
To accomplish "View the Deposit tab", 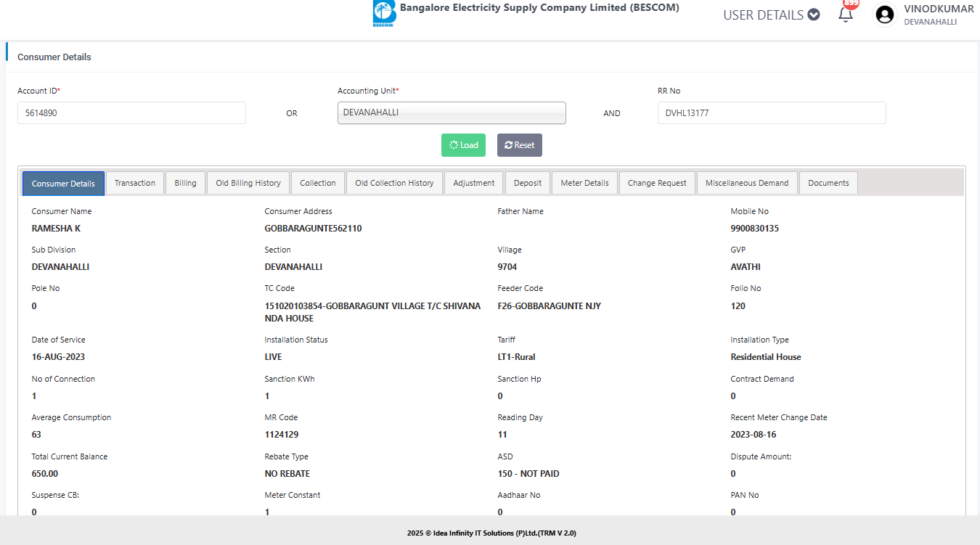I will tap(528, 183).
